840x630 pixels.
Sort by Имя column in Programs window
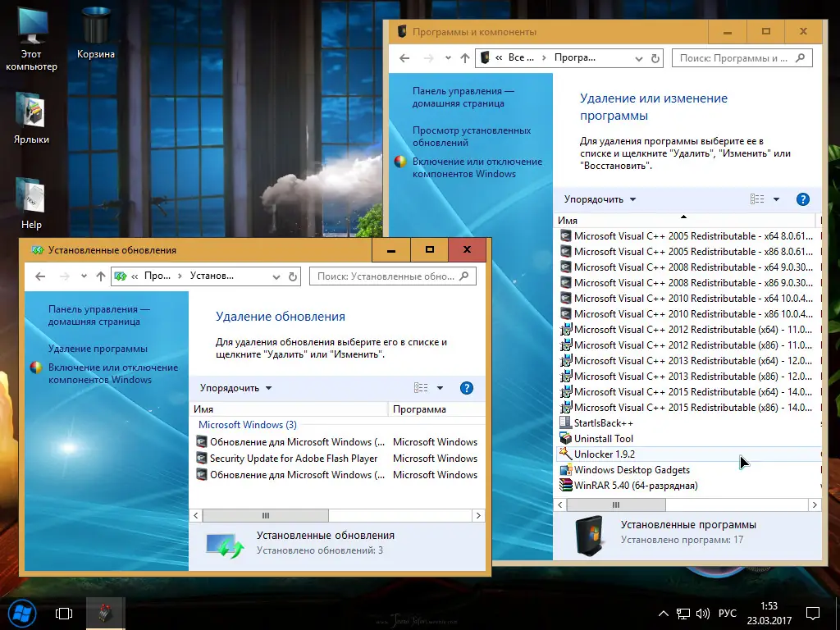685,220
